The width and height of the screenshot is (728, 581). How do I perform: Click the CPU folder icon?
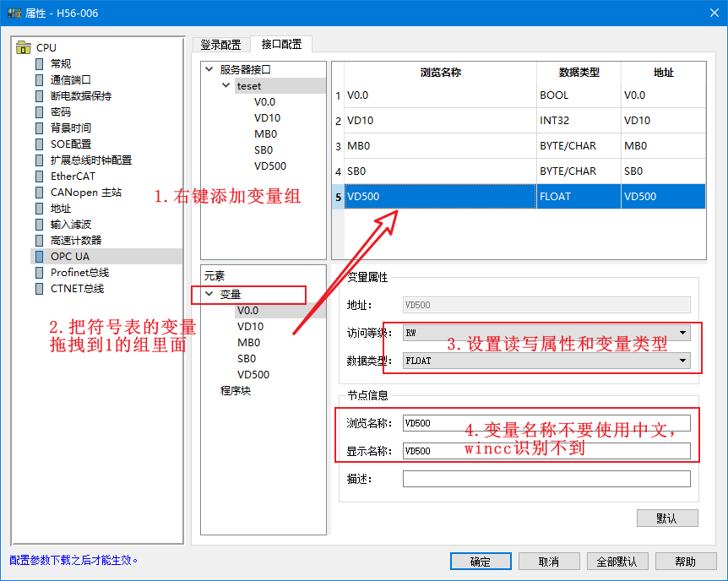pyautogui.click(x=23, y=47)
